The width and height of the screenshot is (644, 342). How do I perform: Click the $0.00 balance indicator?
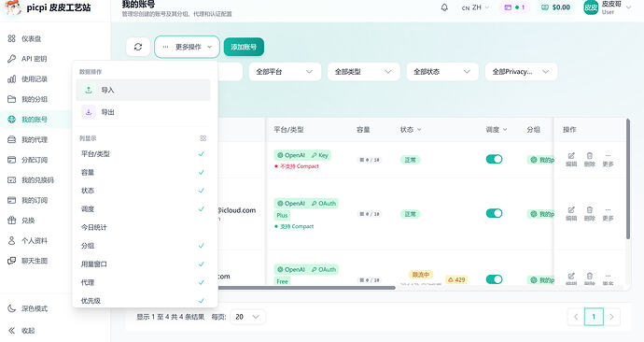coord(555,7)
